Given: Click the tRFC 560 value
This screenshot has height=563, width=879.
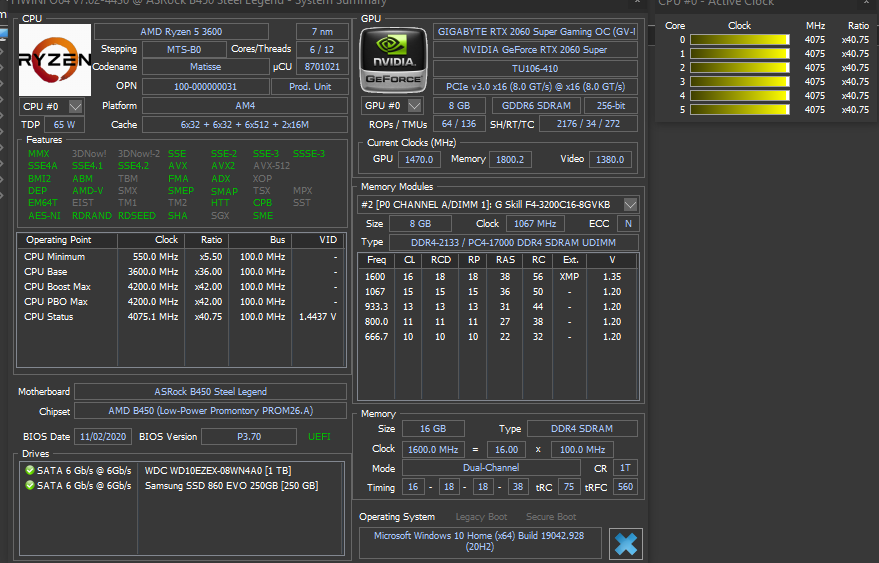Looking at the screenshot, I should point(625,487).
